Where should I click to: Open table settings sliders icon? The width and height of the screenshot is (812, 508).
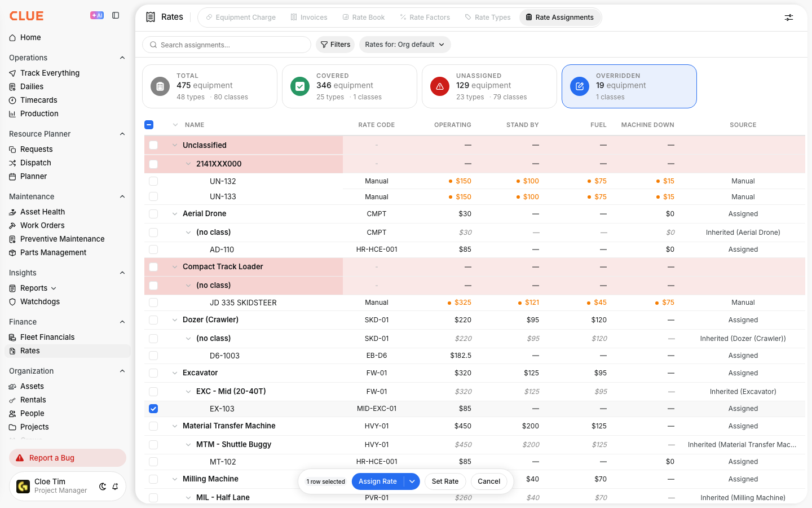click(789, 17)
